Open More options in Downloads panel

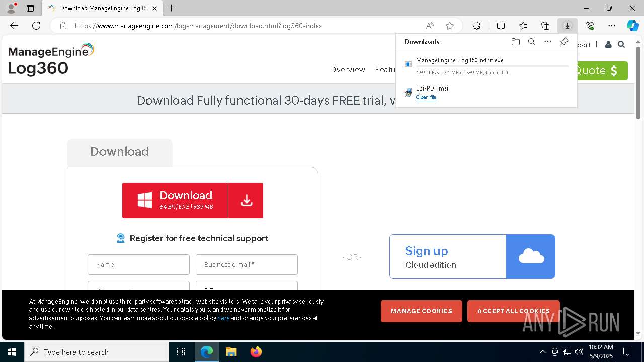[548, 42]
